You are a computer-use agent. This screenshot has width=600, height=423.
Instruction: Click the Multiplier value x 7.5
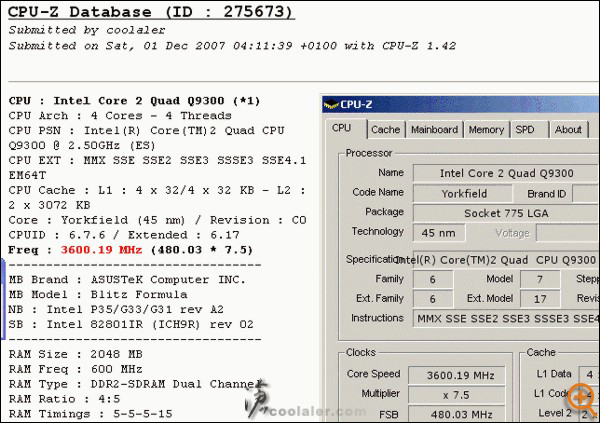[x=457, y=395]
